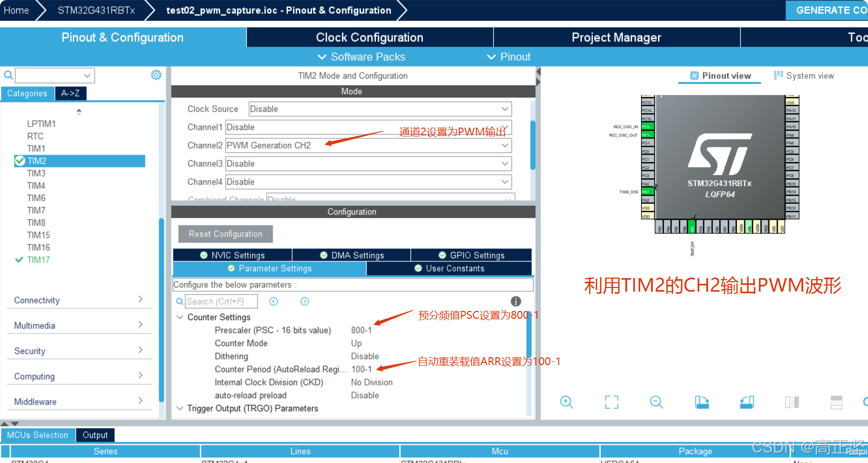
Task: Open the category settings gear icon
Action: pos(156,75)
